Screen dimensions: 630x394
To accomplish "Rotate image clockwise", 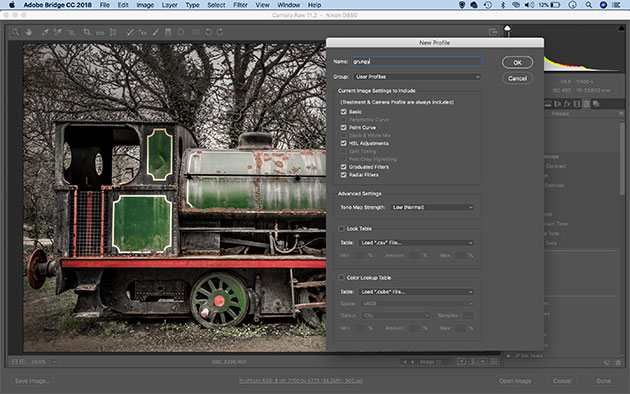I will 220,32.
